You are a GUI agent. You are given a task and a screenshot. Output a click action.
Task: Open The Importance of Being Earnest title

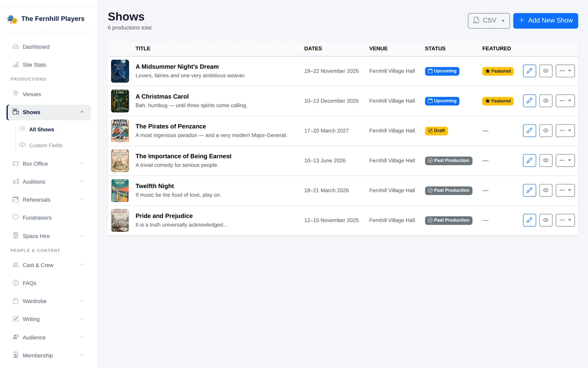[x=183, y=156]
